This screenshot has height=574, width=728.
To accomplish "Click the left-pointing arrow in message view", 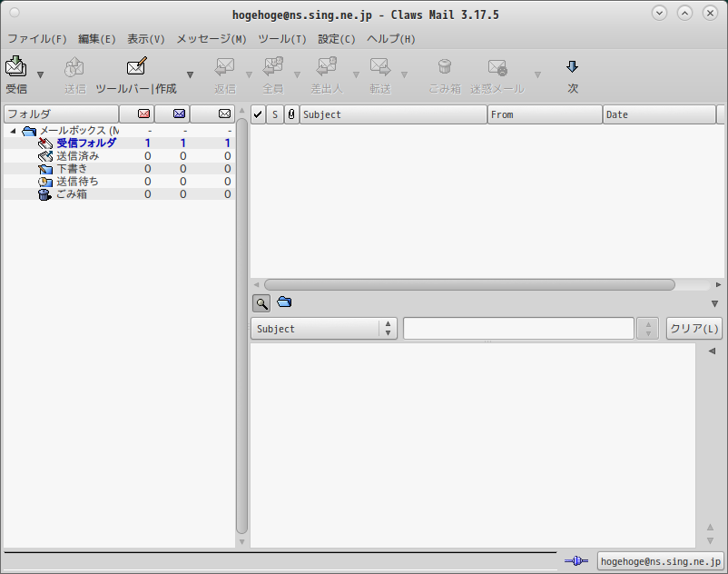I will [x=712, y=351].
